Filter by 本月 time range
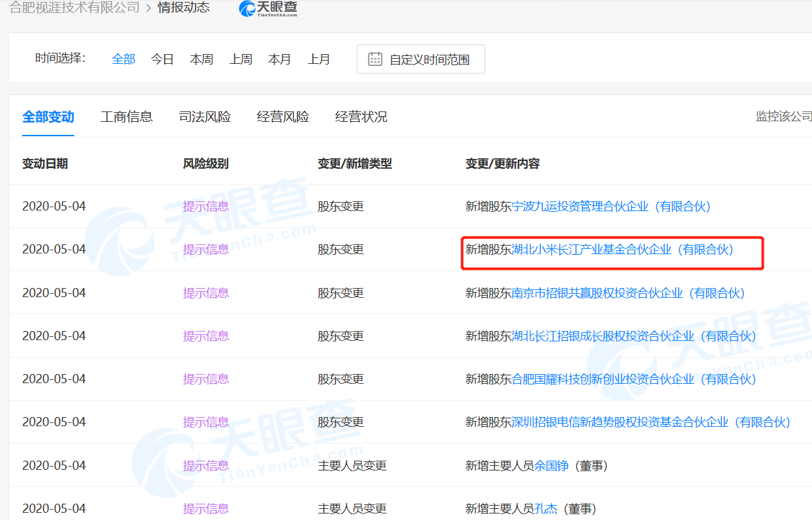812x520 pixels. click(280, 59)
